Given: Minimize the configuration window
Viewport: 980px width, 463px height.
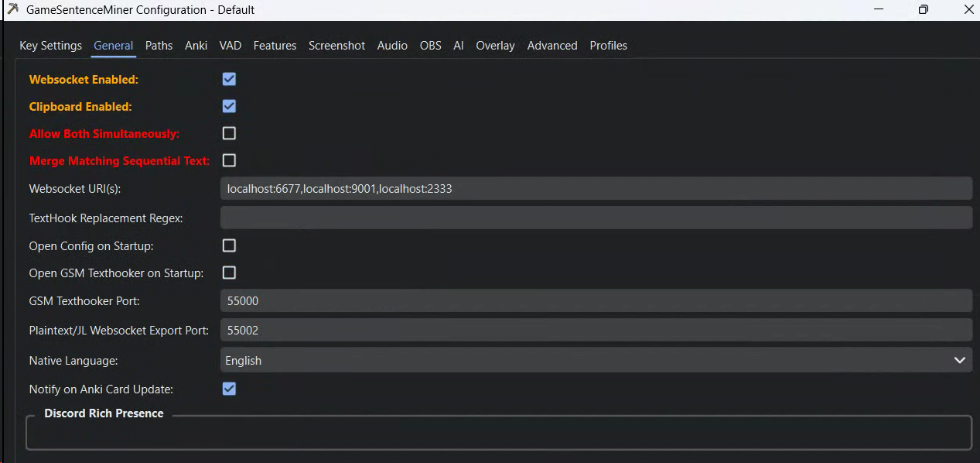Looking at the screenshot, I should [879, 10].
